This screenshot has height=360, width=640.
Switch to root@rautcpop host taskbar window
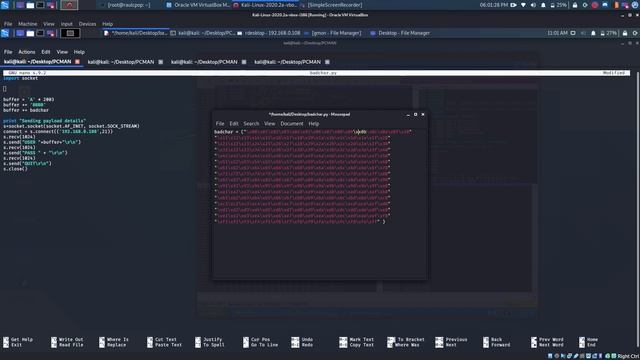(x=124, y=5)
